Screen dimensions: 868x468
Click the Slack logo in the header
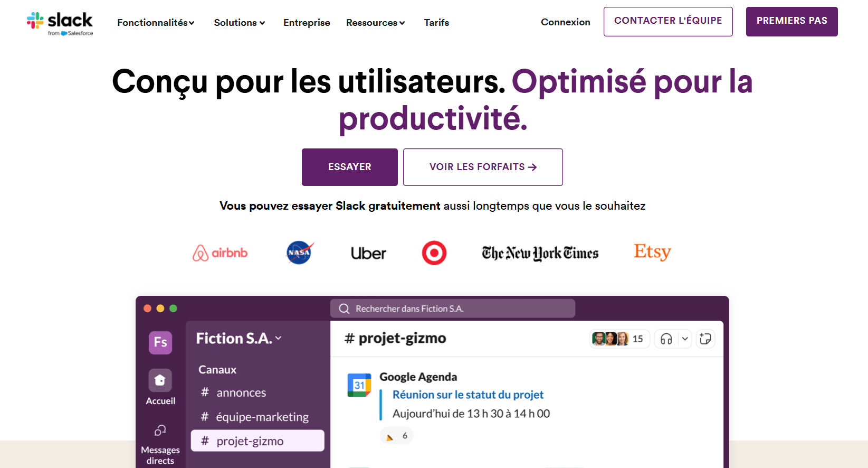click(60, 23)
